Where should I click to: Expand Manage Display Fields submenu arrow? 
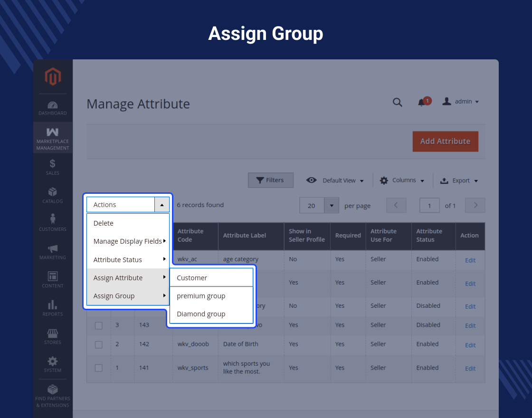(x=164, y=241)
